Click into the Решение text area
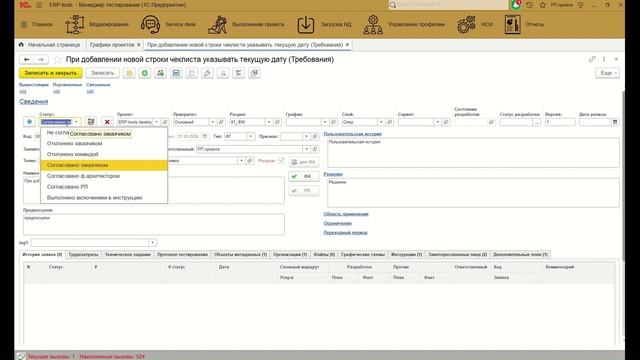Image resolution: width=640 pixels, height=360 pixels. pos(473,193)
